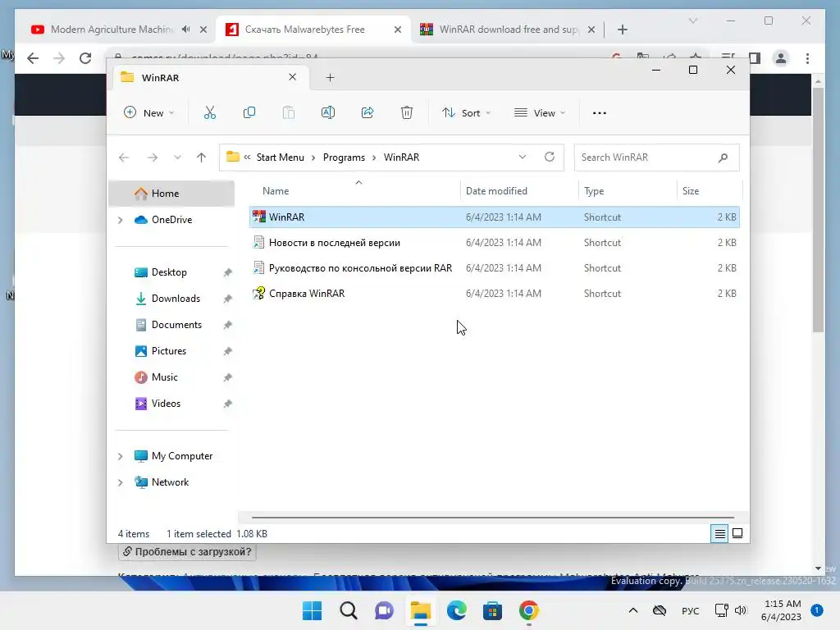
Task: Open Chat app from taskbar
Action: pyautogui.click(x=384, y=610)
